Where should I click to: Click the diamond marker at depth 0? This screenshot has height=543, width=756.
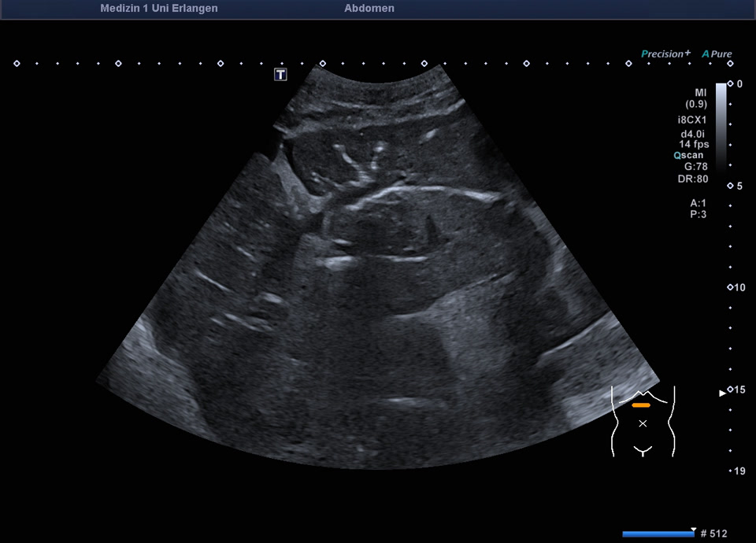point(730,83)
